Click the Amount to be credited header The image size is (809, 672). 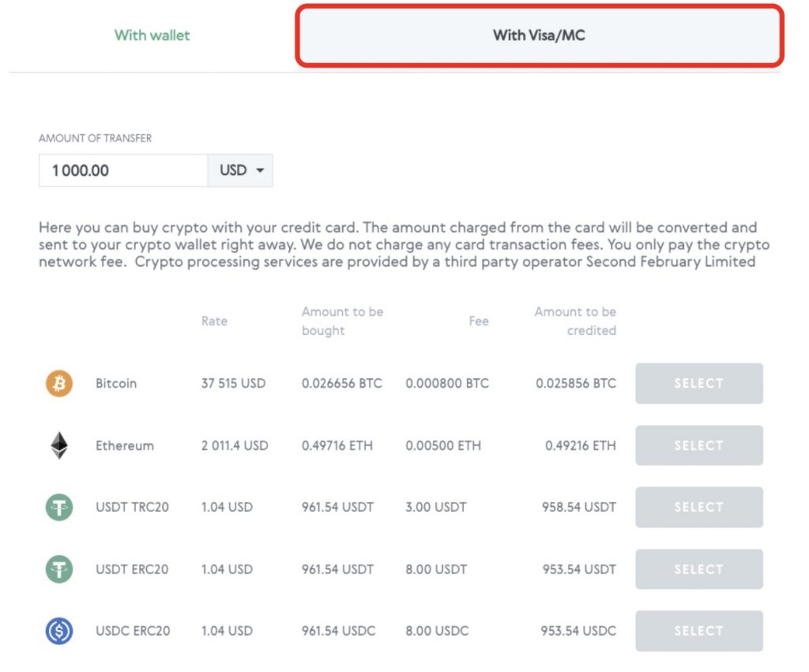(574, 321)
